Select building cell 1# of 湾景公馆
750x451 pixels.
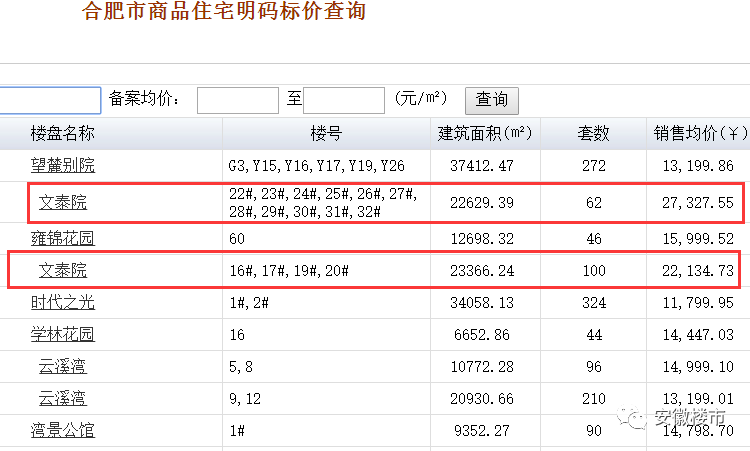click(x=237, y=431)
